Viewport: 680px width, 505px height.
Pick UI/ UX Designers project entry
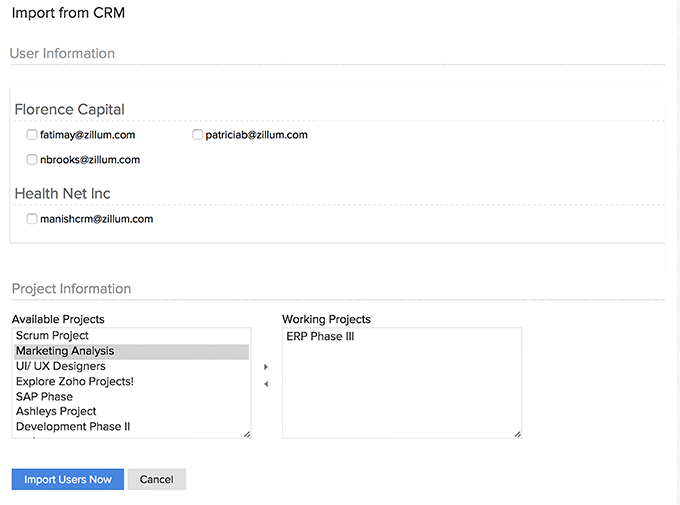pos(61,366)
